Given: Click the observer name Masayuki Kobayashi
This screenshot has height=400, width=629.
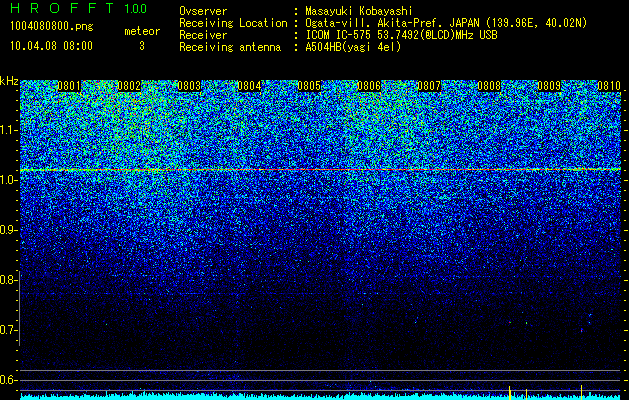Looking at the screenshot, I should 358,11.
